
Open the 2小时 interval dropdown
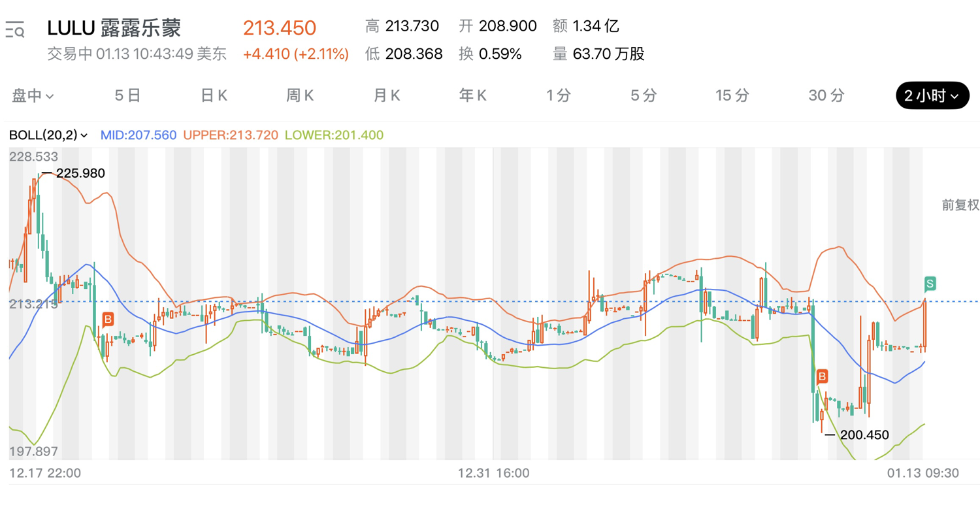coord(932,95)
